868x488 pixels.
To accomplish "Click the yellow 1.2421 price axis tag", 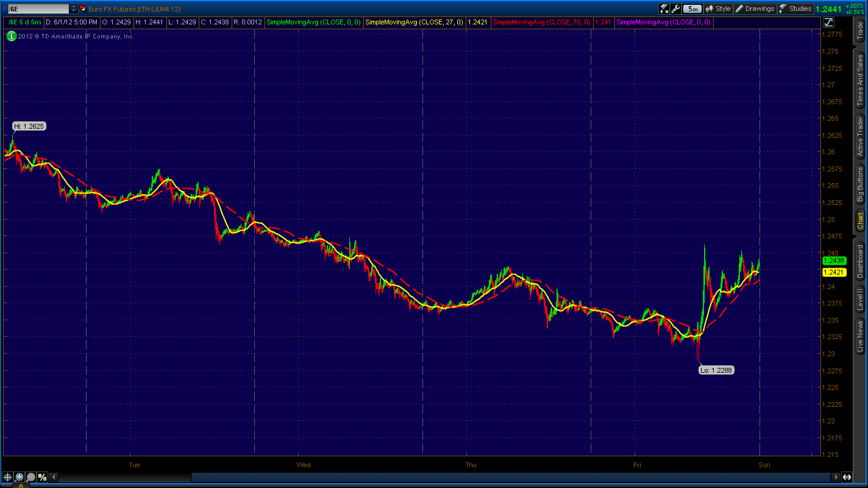I will click(834, 272).
